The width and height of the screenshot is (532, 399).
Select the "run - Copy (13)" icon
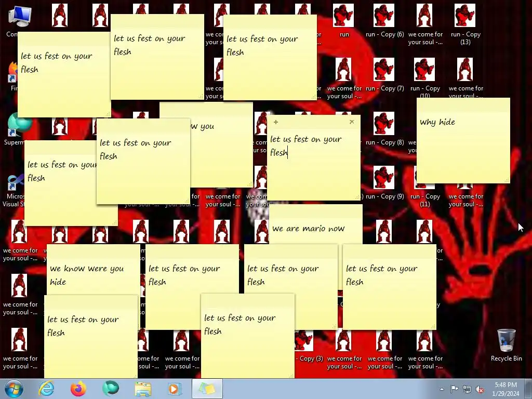(x=465, y=24)
